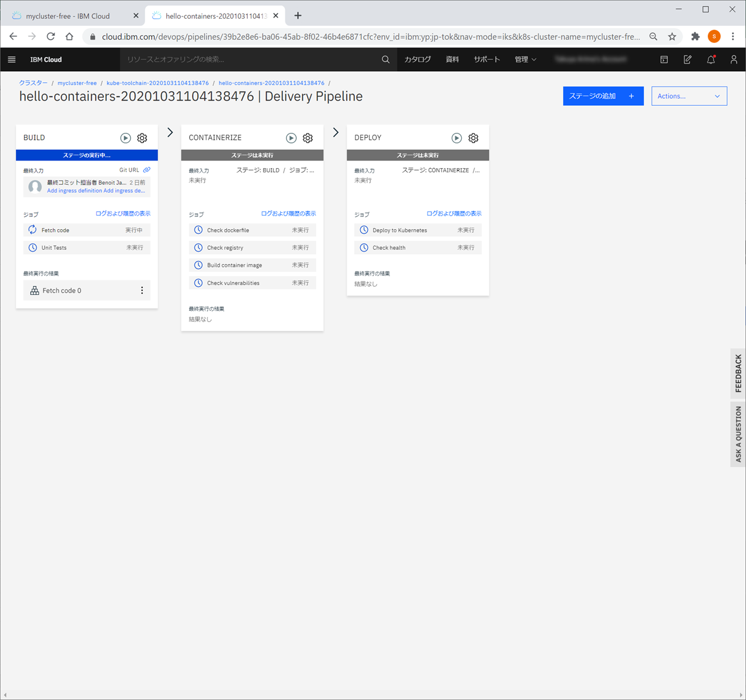Click the horizontal scrollbar at bottom
The image size is (746, 700).
[x=373, y=695]
